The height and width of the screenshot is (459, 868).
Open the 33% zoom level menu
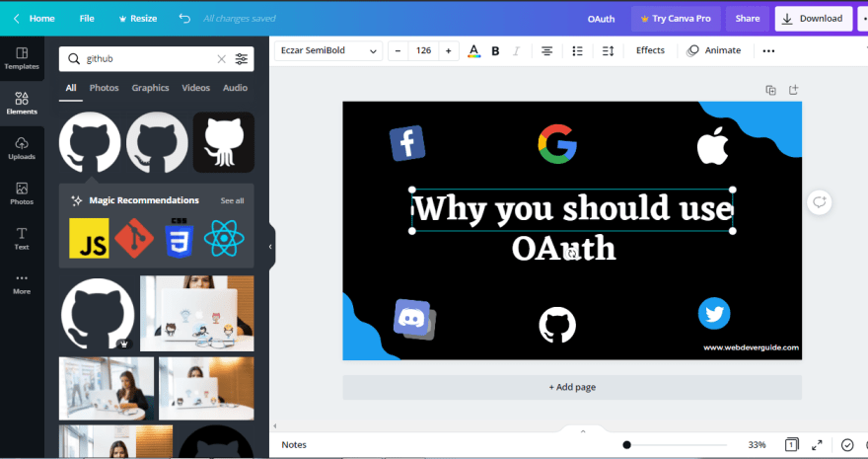[757, 444]
